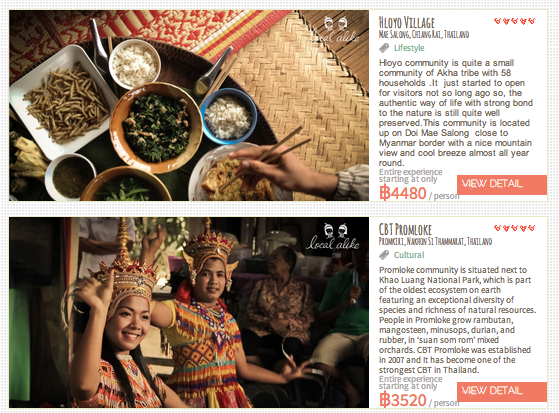This screenshot has height=413, width=559.
Task: Open View Detail for CBT Promloke
Action: tap(502, 392)
